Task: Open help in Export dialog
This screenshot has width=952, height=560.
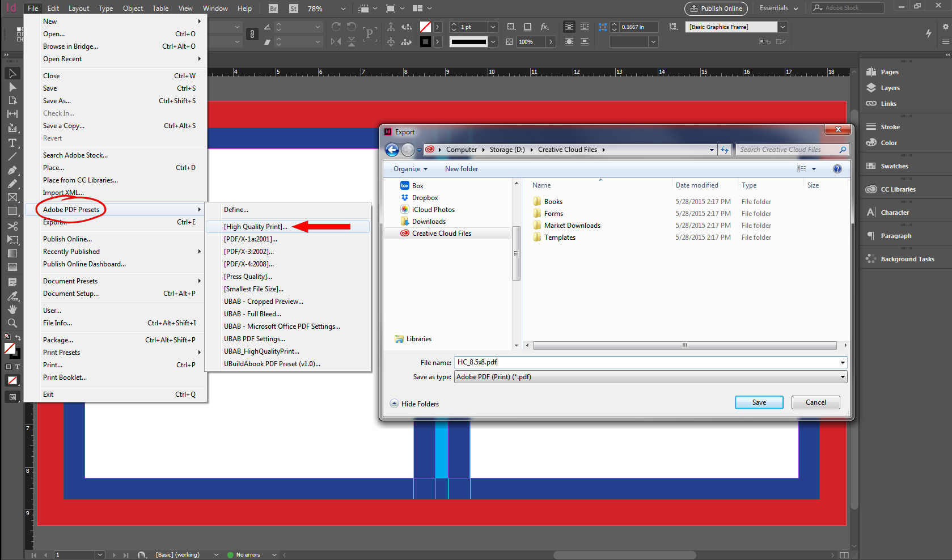Action: click(x=837, y=169)
